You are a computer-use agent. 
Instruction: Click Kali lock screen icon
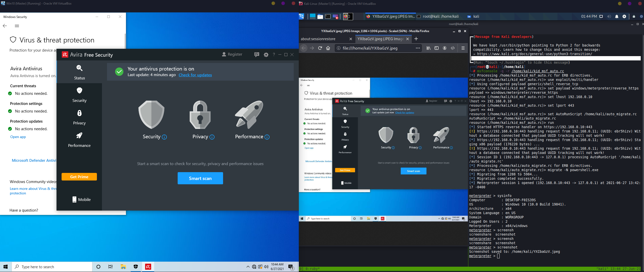(634, 16)
